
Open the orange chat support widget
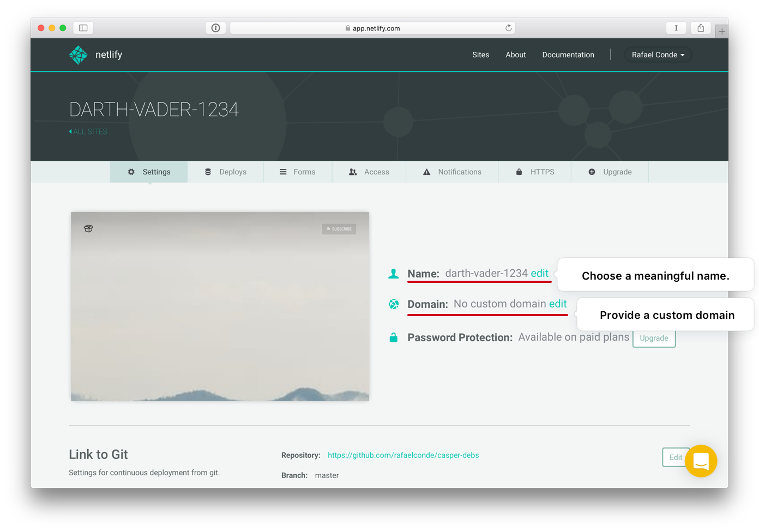point(701,461)
